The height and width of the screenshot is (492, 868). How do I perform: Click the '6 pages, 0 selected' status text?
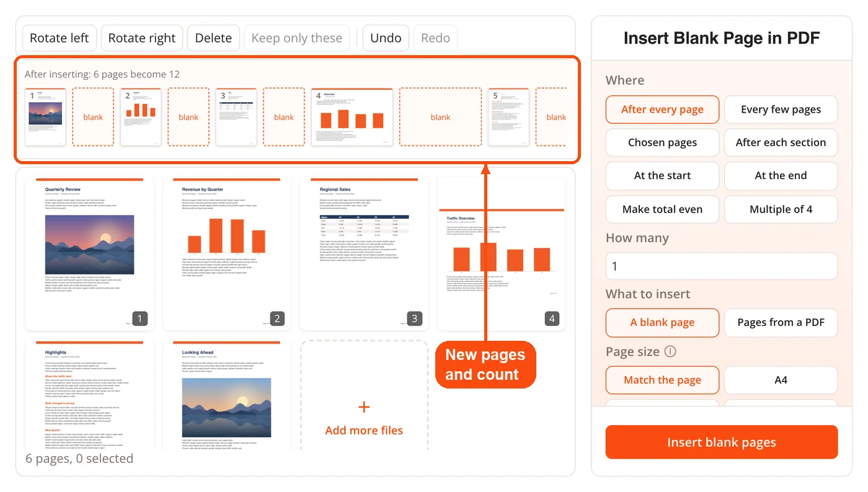pyautogui.click(x=79, y=459)
